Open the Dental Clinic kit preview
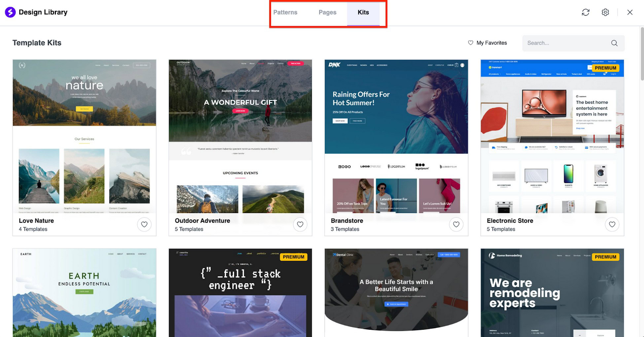 coord(396,291)
